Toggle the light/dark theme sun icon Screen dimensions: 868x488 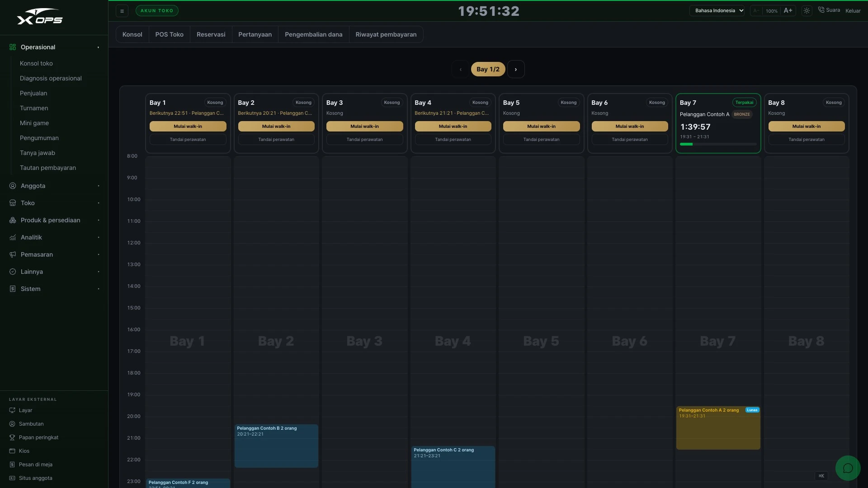click(x=807, y=10)
